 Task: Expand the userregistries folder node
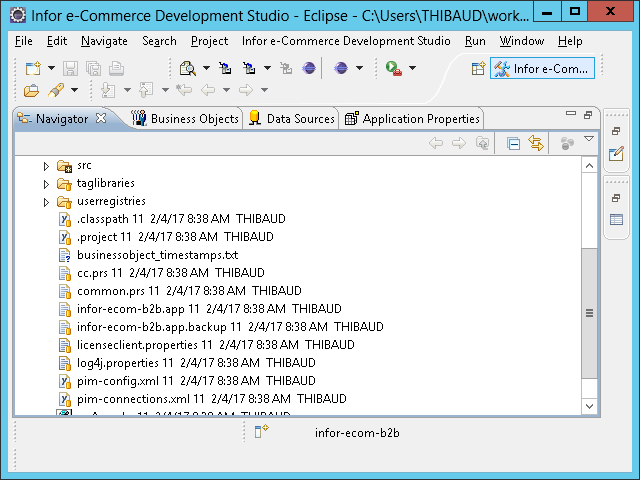(46, 202)
